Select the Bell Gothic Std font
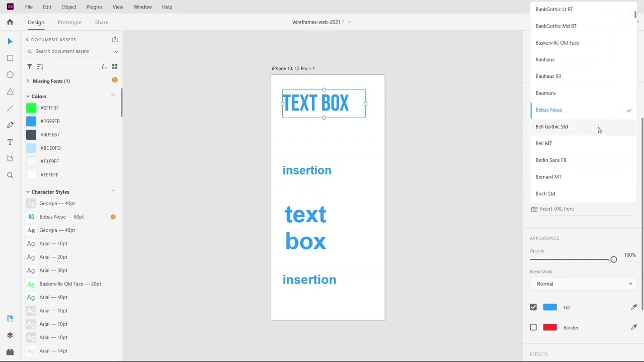The width and height of the screenshot is (644, 362). click(551, 126)
